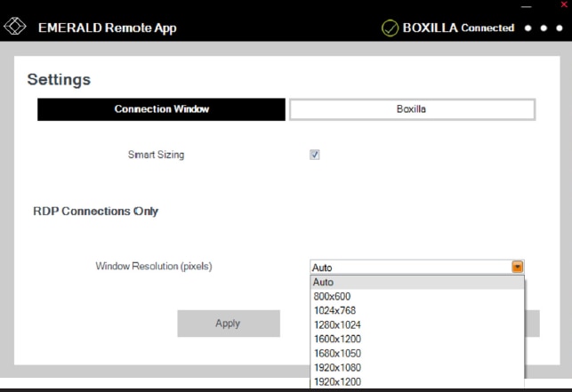This screenshot has width=572, height=392.
Task: Pick 1920x1200 at the list bottom
Action: [x=417, y=381]
